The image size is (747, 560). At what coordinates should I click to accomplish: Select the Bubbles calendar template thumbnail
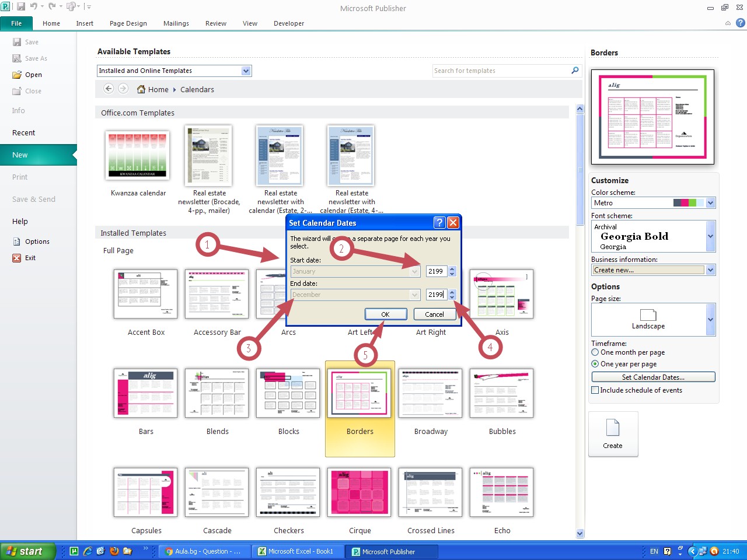501,393
